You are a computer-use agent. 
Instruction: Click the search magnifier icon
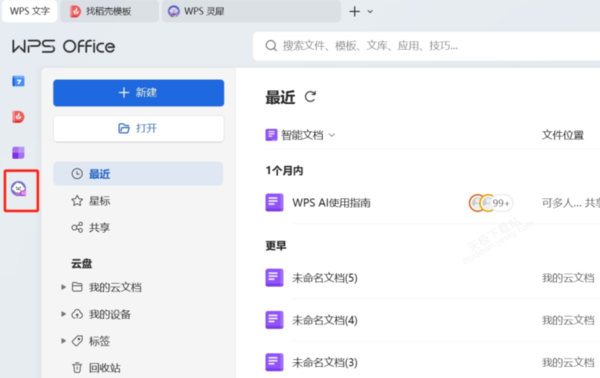271,46
